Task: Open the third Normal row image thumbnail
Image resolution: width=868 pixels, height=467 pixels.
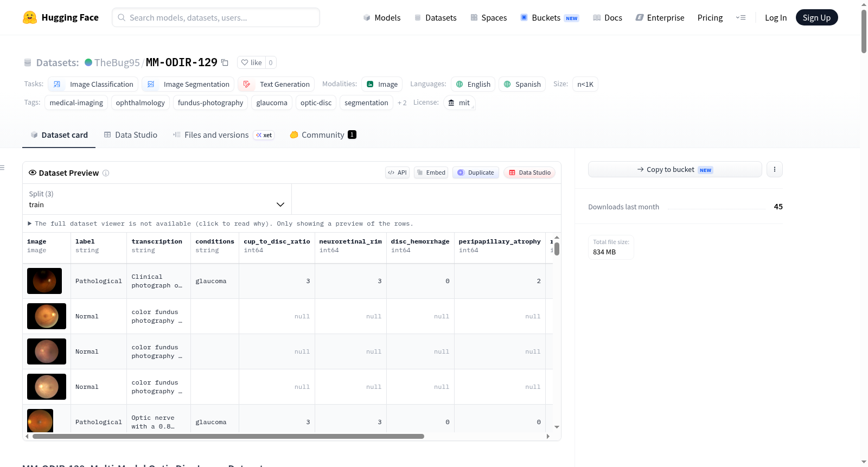Action: pyautogui.click(x=47, y=387)
